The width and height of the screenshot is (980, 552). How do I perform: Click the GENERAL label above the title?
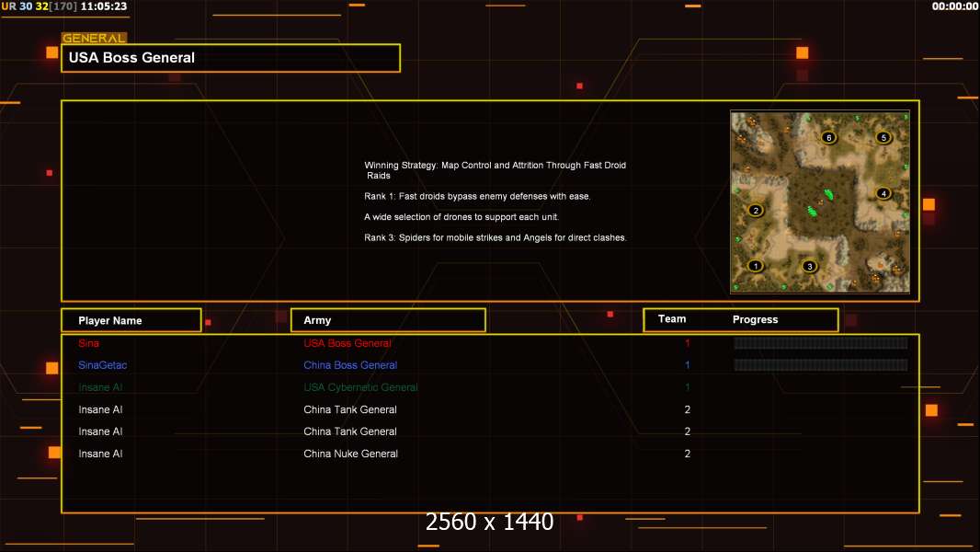(94, 38)
